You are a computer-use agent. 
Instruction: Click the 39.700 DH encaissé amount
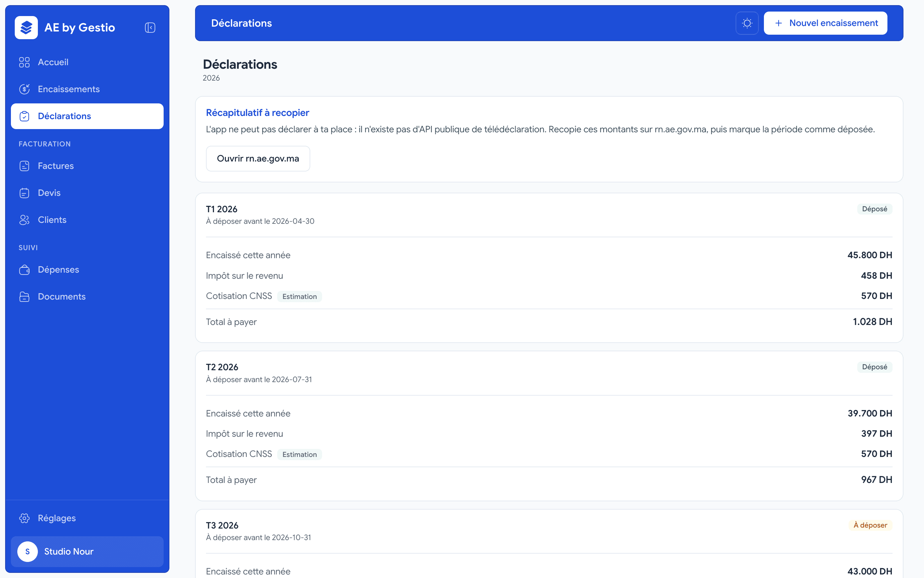[x=870, y=414]
